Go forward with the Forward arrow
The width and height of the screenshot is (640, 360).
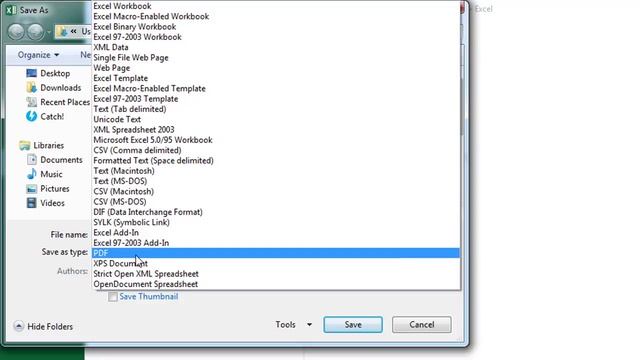(36, 31)
